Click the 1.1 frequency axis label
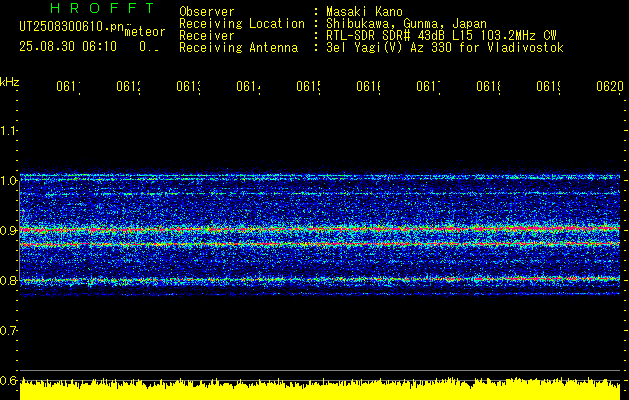Viewport: 629px width, 400px height. point(9,130)
